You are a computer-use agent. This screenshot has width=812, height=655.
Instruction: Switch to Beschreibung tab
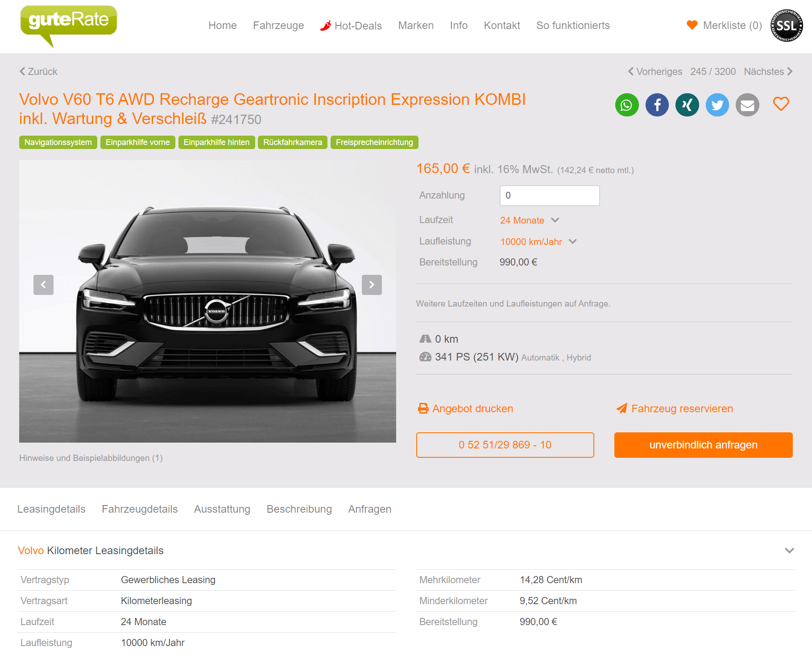pos(299,509)
